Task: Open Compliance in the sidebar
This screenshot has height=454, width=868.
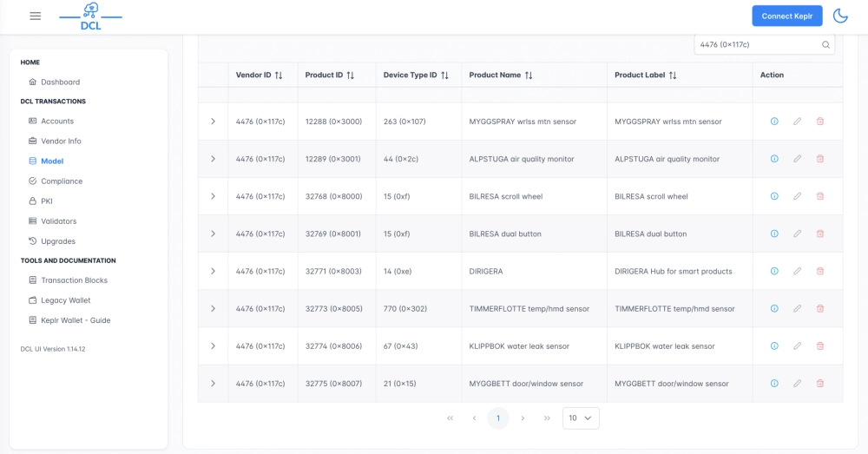Action: pos(62,181)
